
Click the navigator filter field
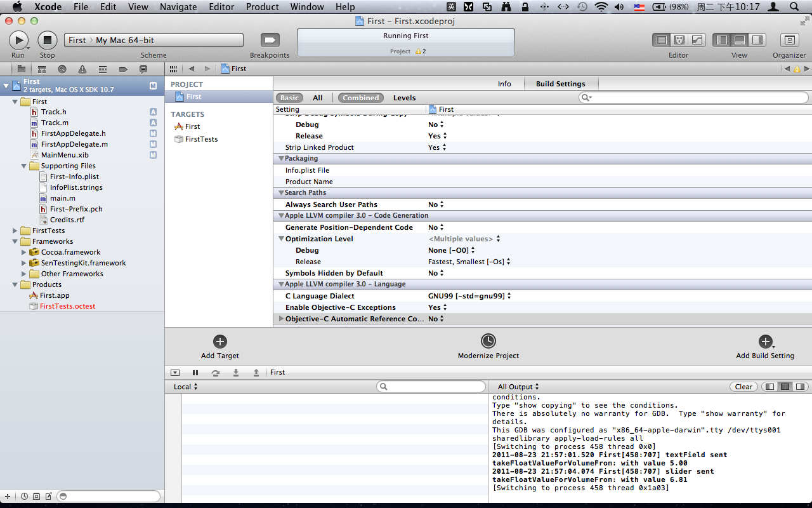[x=108, y=497]
